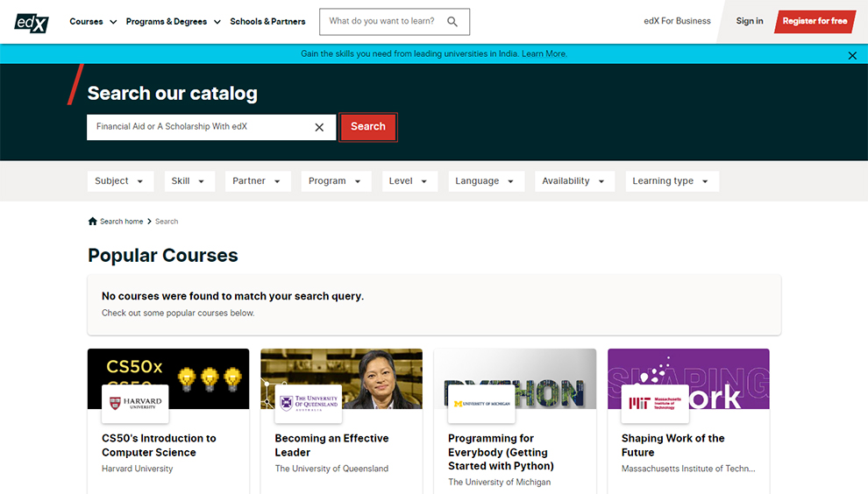
Task: Expand the Skill filter
Action: [189, 181]
